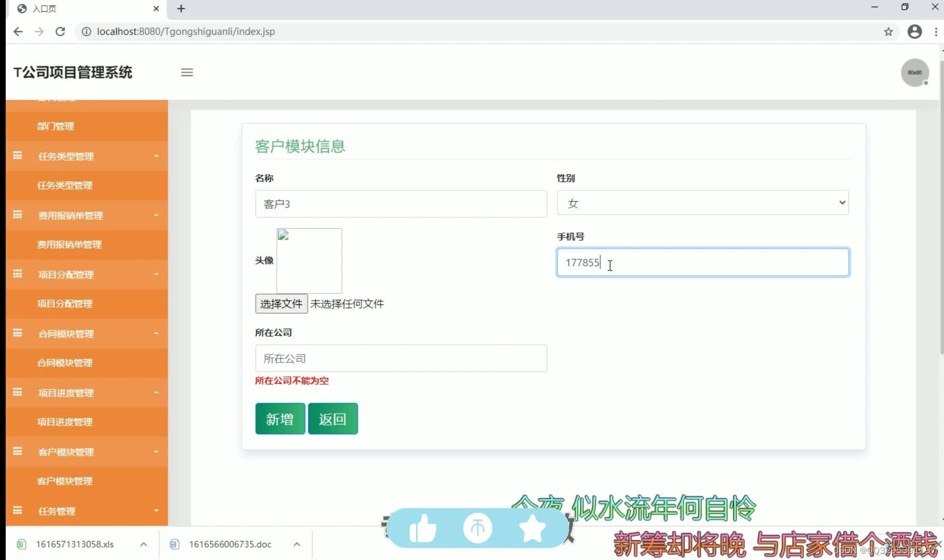Click the grid icon beside 任务管理 group
Image resolution: width=944 pixels, height=560 pixels.
[18, 510]
